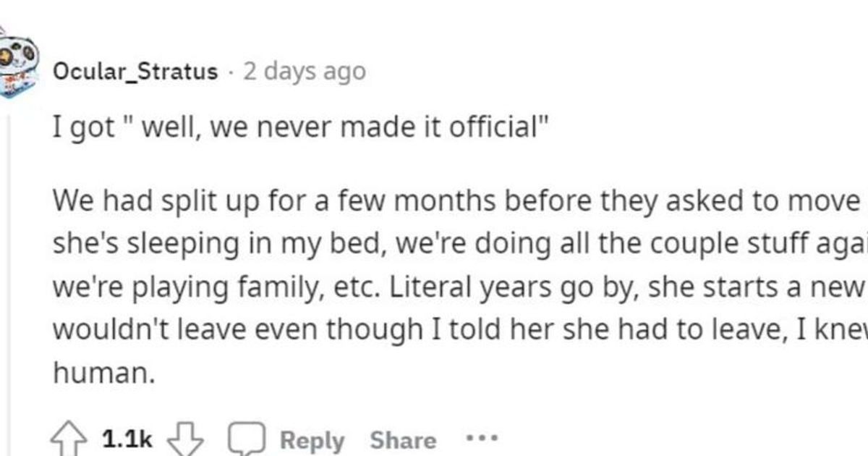Click the comment action ellipsis for extra options
The height and width of the screenshot is (456, 868).
point(481,439)
